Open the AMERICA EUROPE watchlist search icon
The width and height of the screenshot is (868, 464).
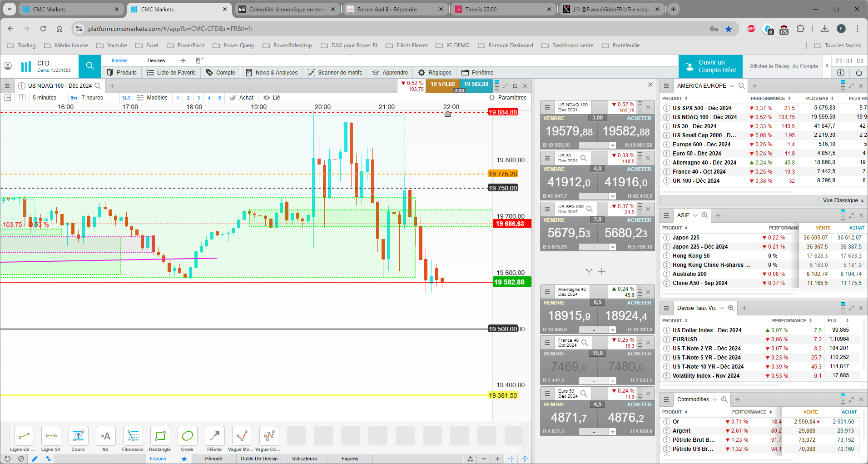tap(742, 86)
